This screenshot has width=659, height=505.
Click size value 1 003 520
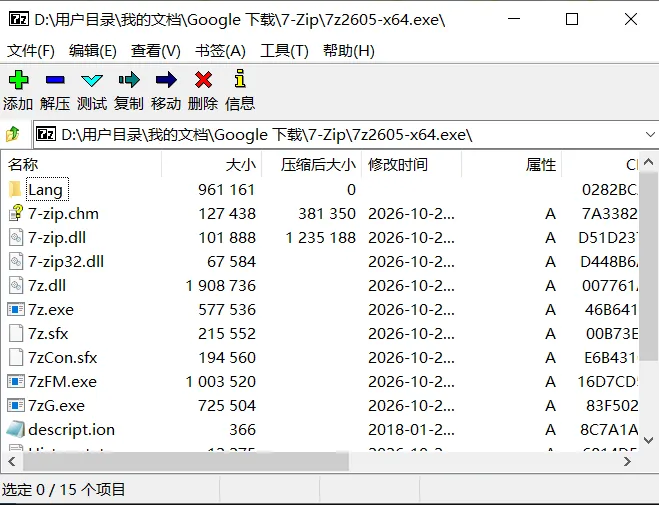coord(221,381)
